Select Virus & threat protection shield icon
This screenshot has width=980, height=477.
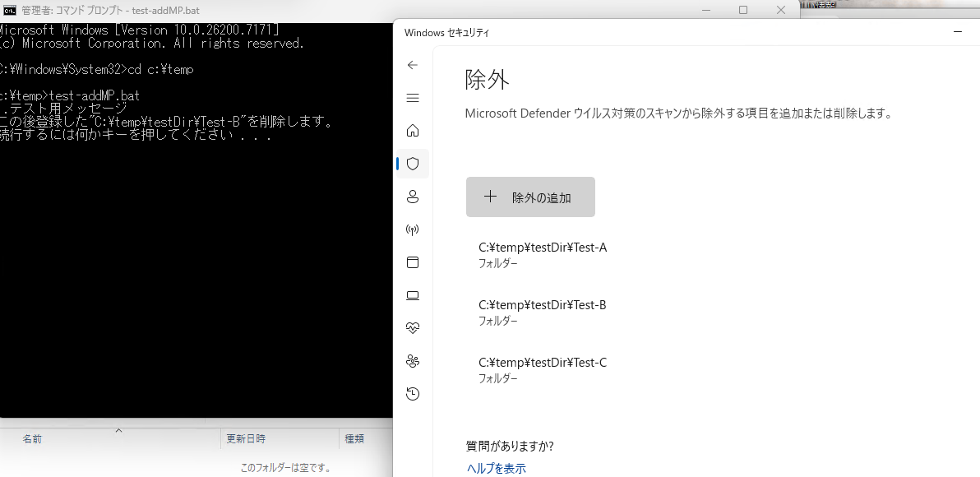tap(412, 164)
